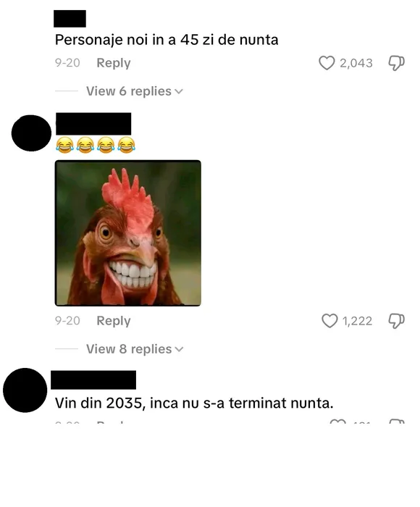
Task: Open avatar of "Vin din 2035" commenter
Action: pyautogui.click(x=25, y=390)
